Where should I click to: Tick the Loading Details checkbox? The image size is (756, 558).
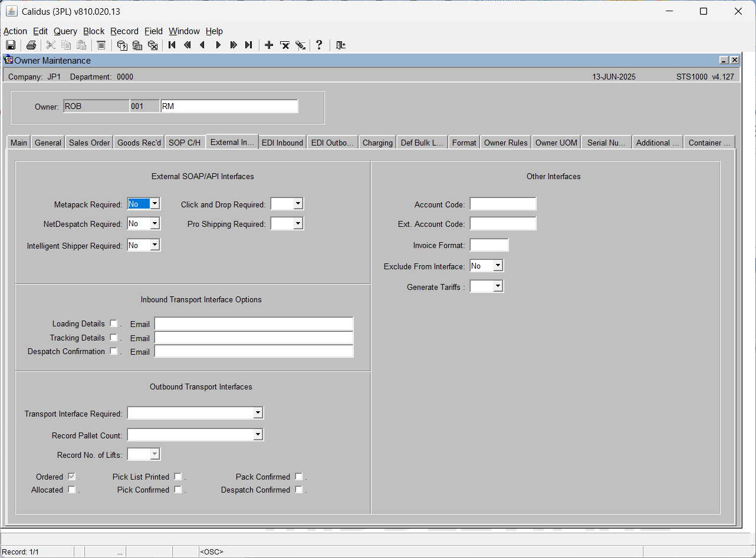point(114,323)
